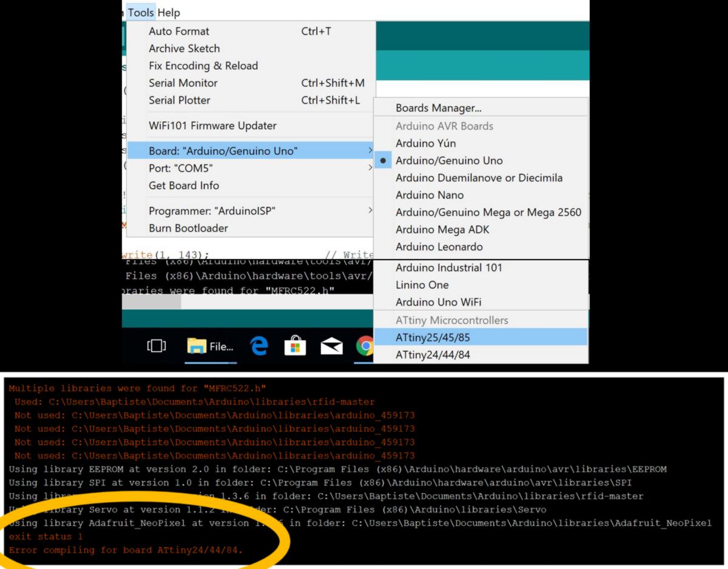Open the Microsoft Store taskbar icon
This screenshot has width=728, height=569.
click(x=295, y=346)
